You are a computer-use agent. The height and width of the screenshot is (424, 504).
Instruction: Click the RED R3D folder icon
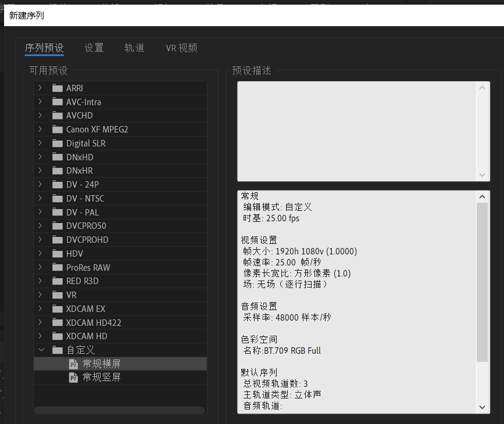tap(57, 281)
